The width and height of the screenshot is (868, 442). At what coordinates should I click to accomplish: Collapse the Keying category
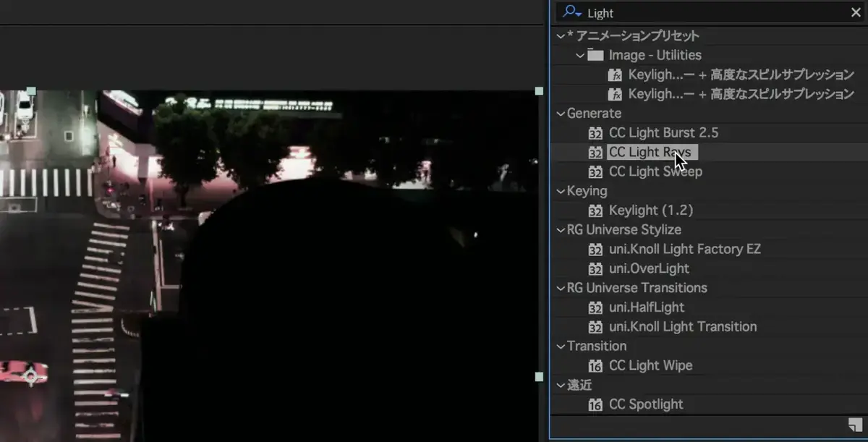(559, 191)
